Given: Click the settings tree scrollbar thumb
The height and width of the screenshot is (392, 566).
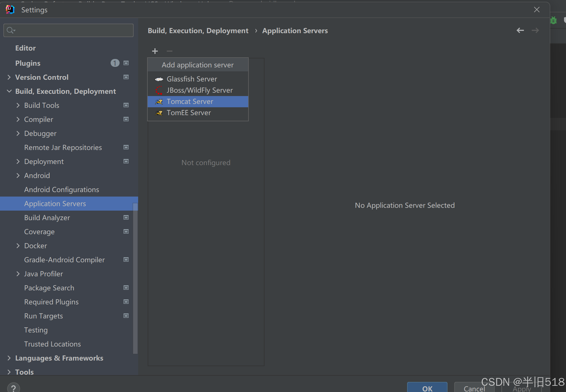Looking at the screenshot, I should coord(135,278).
